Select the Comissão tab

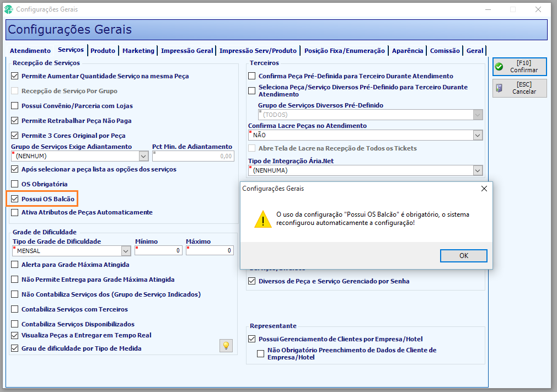444,51
